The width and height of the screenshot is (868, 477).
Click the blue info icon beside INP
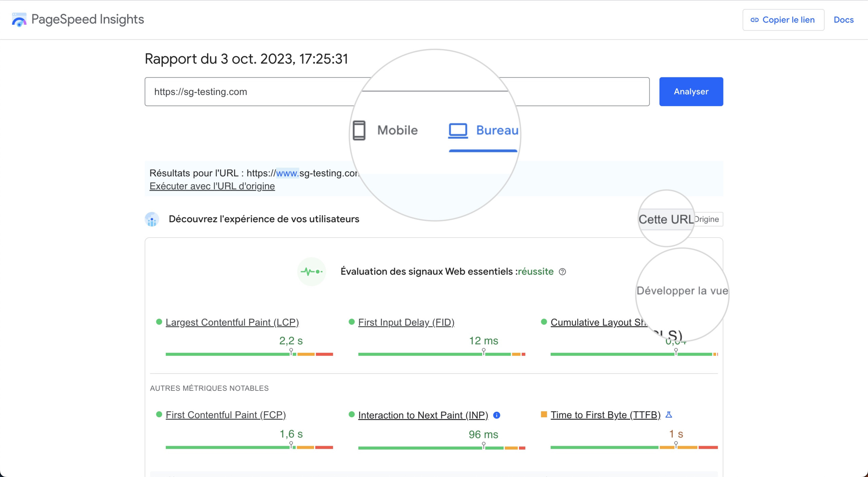click(496, 415)
